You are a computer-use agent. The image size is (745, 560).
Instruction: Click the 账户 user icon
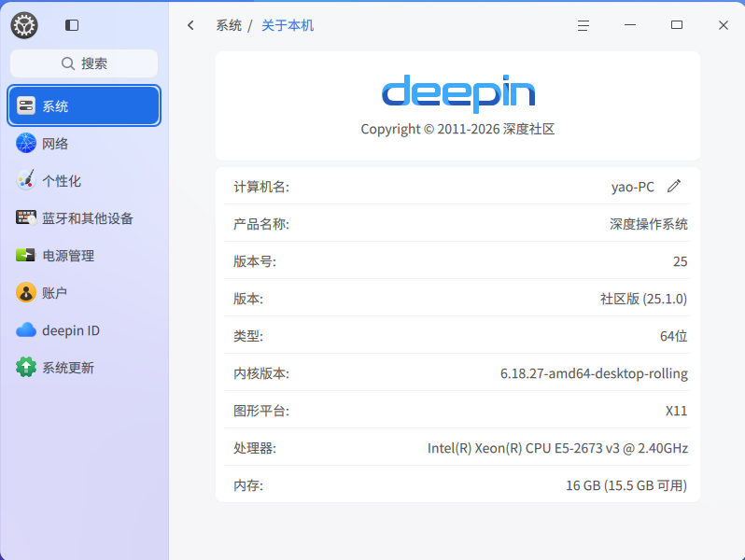click(x=26, y=292)
